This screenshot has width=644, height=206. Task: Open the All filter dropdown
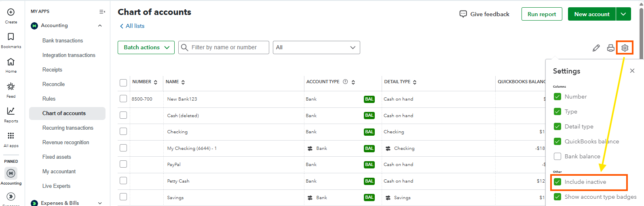pos(316,47)
